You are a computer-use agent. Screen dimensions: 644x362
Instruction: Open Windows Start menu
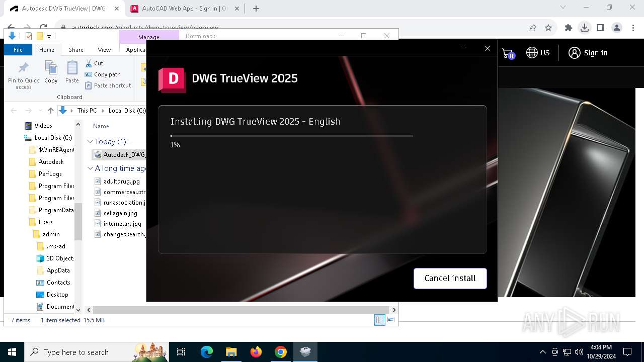tap(12, 352)
